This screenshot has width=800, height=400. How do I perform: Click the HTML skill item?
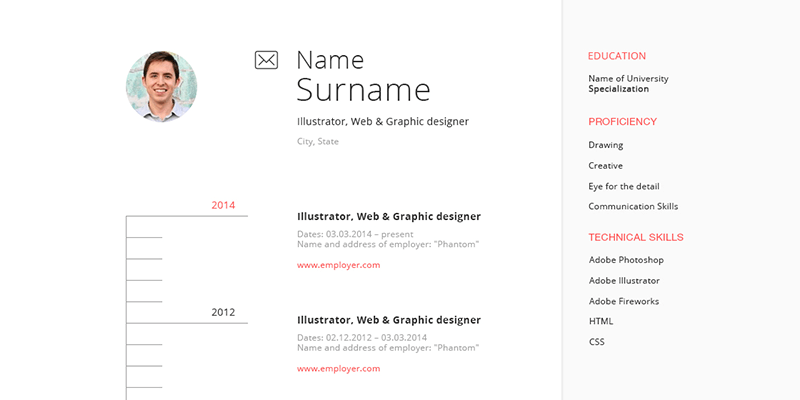(601, 321)
